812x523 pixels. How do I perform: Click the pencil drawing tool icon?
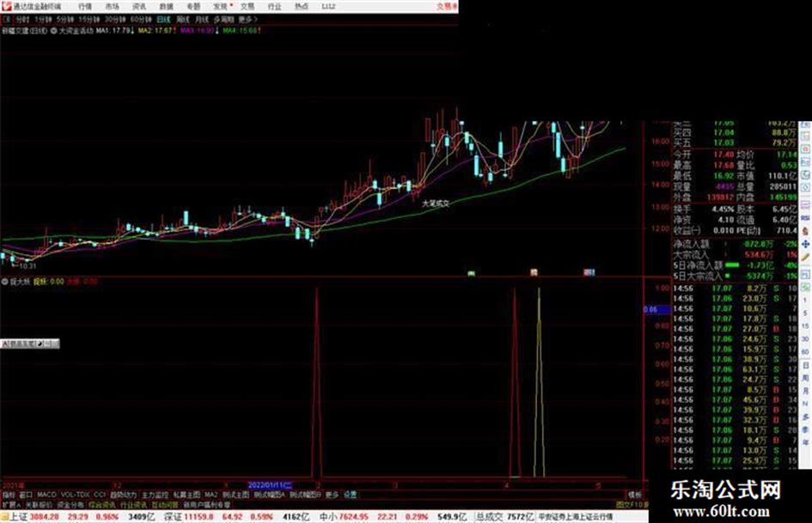[x=805, y=257]
